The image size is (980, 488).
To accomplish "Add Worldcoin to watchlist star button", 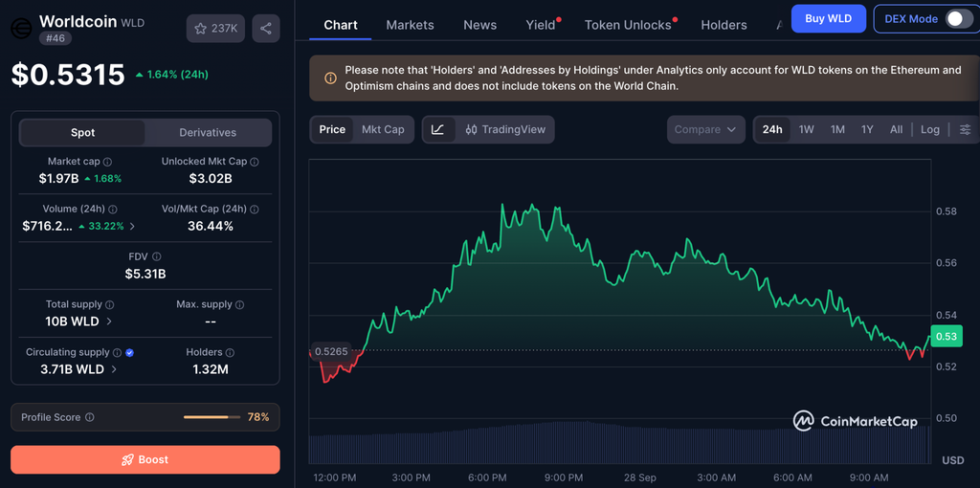I will [x=215, y=28].
